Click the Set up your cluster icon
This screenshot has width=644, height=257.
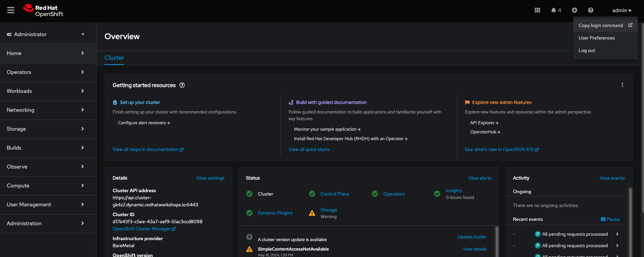tap(115, 102)
